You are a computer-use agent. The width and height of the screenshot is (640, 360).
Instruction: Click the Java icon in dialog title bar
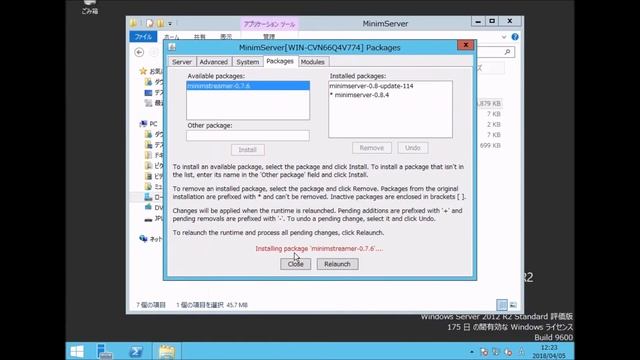click(172, 48)
